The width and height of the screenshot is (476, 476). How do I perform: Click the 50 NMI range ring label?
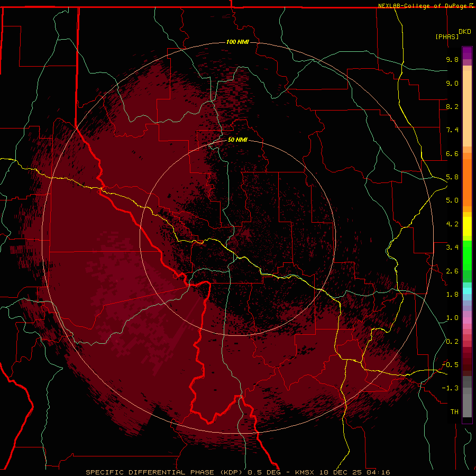tap(237, 140)
